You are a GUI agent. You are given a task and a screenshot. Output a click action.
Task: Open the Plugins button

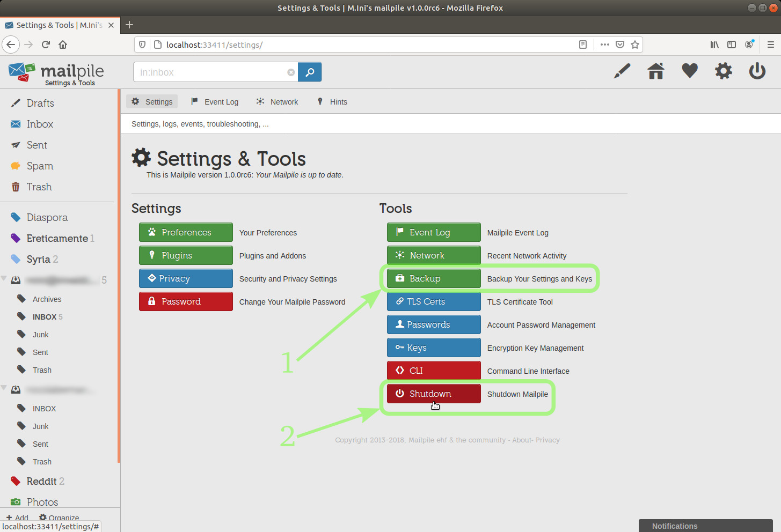tap(186, 255)
